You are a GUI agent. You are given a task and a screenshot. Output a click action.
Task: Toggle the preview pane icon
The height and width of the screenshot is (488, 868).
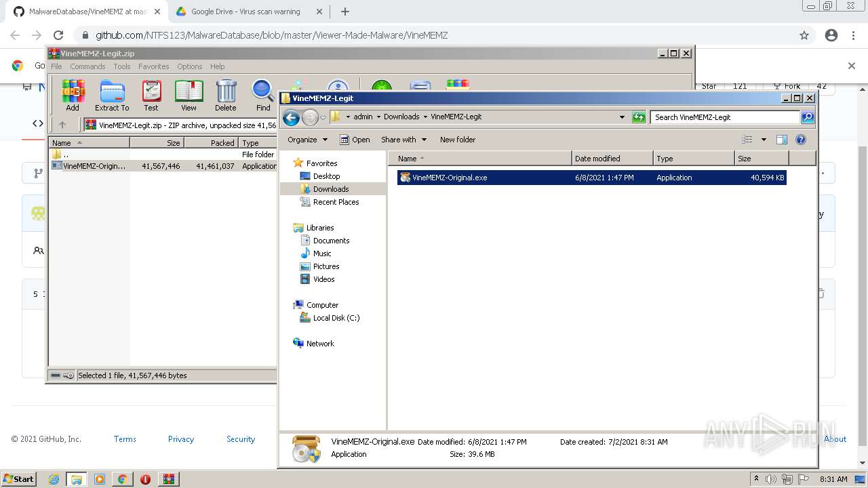(782, 140)
